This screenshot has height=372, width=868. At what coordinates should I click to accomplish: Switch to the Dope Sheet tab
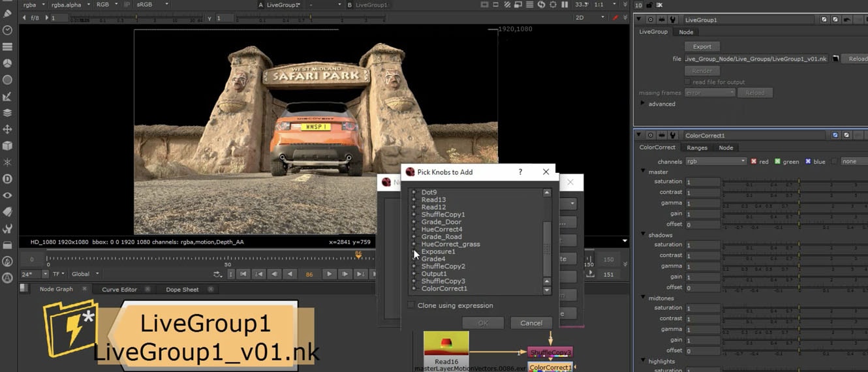pos(182,289)
